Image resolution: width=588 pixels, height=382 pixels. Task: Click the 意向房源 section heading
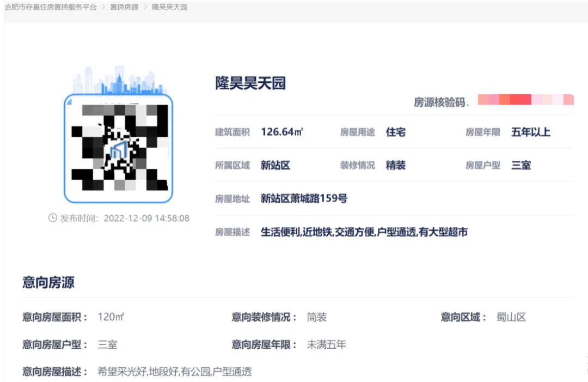(x=48, y=282)
